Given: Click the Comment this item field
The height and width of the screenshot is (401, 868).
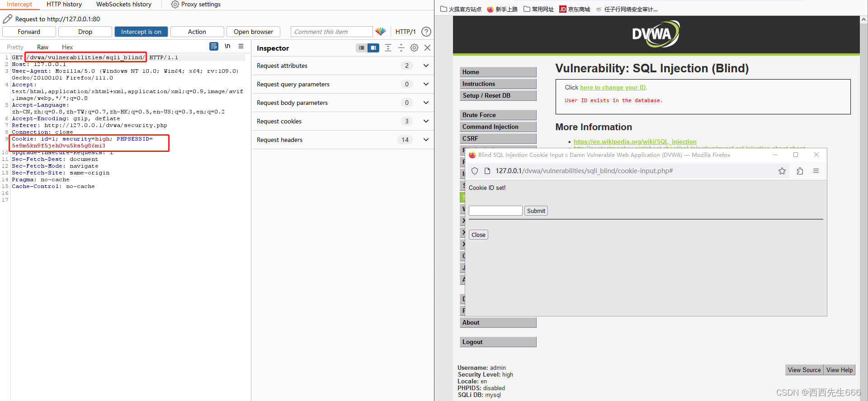Looking at the screenshot, I should pyautogui.click(x=331, y=32).
